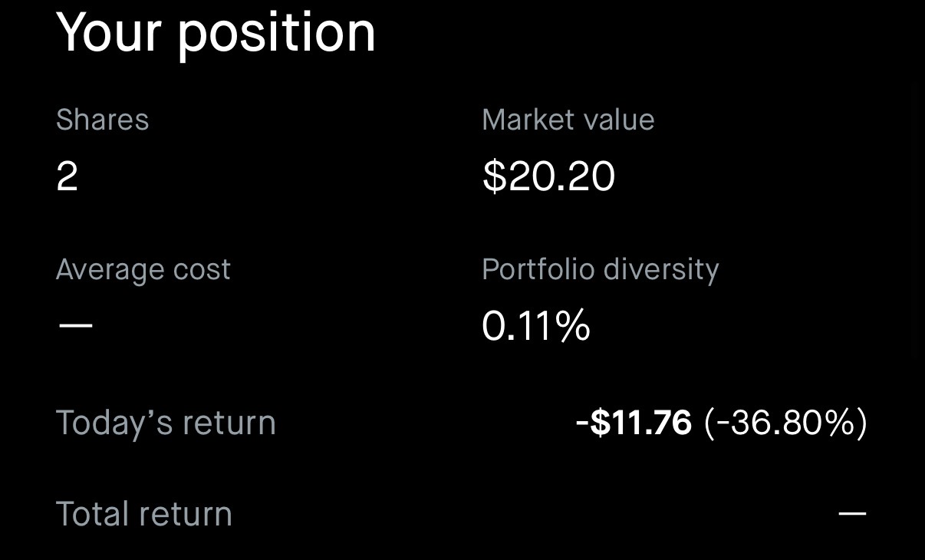Click the word "Portfolio" in Portfolio diversity
The height and width of the screenshot is (560, 925).
click(x=538, y=270)
